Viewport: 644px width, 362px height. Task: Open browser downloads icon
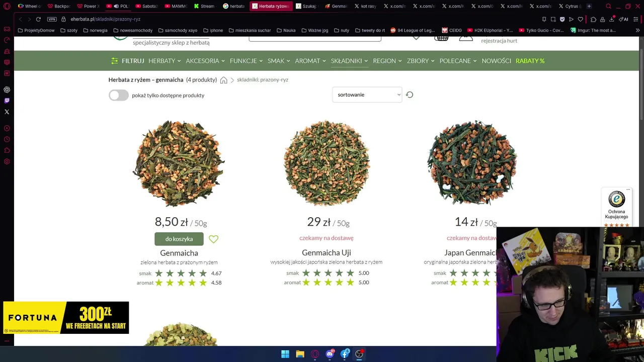pyautogui.click(x=611, y=19)
